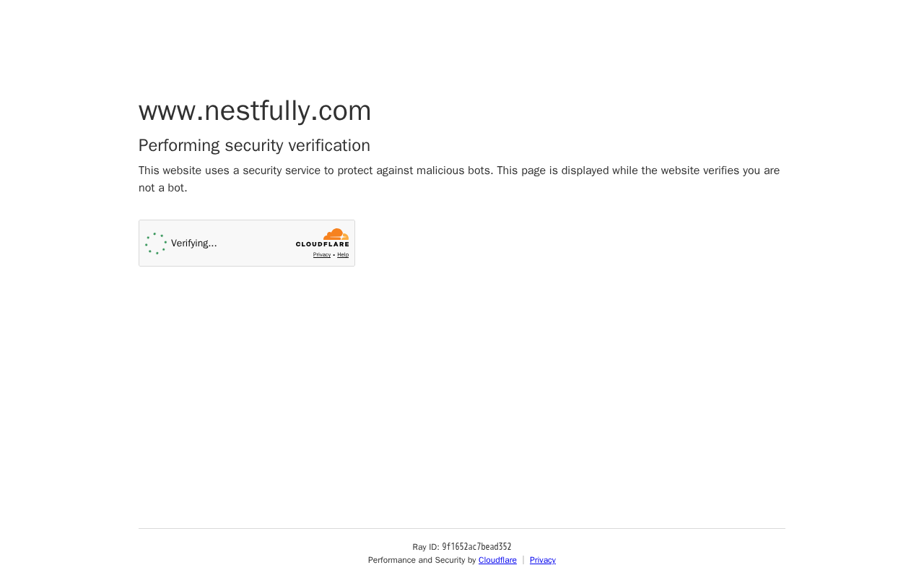Click the word "security" in the subheading
Viewport: 924px width, 578px height.
point(254,145)
